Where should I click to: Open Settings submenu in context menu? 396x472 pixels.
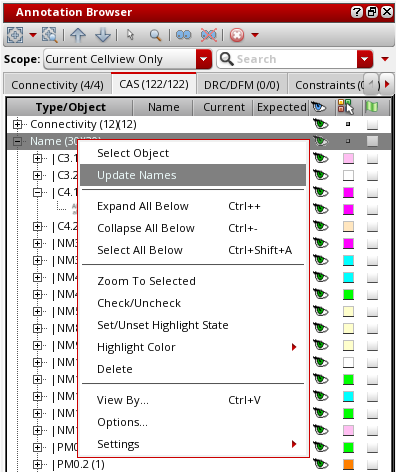tap(193, 444)
